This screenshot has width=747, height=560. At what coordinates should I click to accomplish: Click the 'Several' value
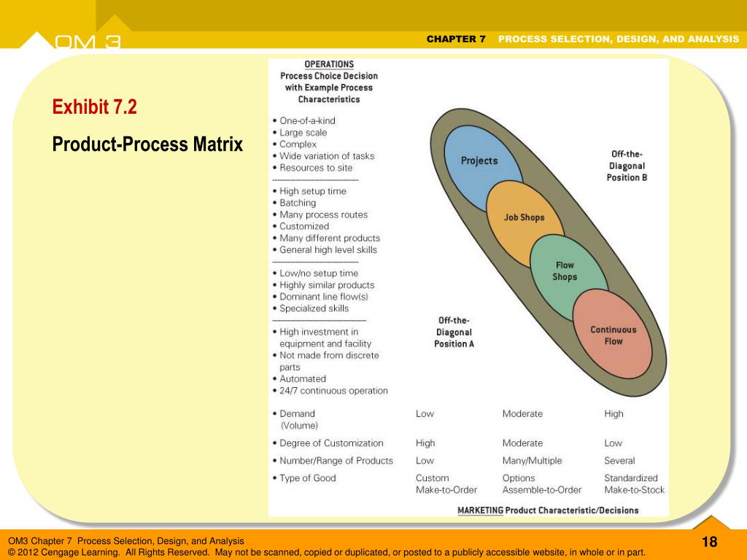coord(619,461)
